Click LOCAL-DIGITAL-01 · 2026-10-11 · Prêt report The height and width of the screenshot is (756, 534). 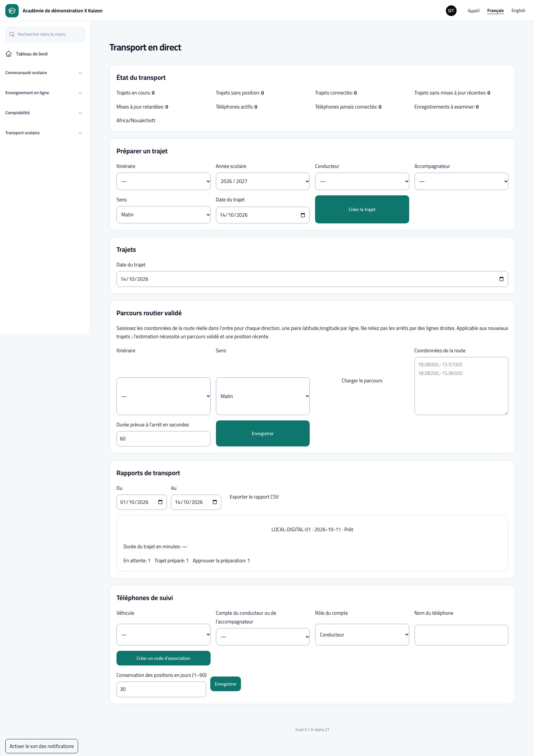[x=312, y=530]
